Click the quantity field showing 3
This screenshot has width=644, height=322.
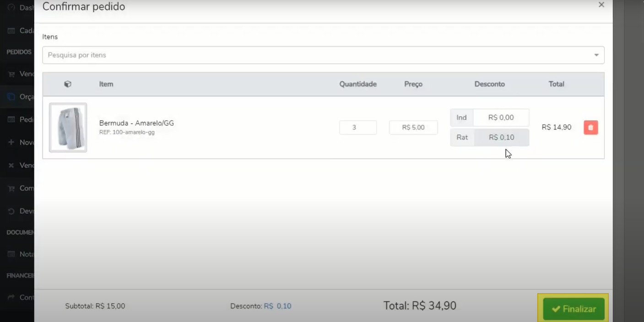point(358,128)
